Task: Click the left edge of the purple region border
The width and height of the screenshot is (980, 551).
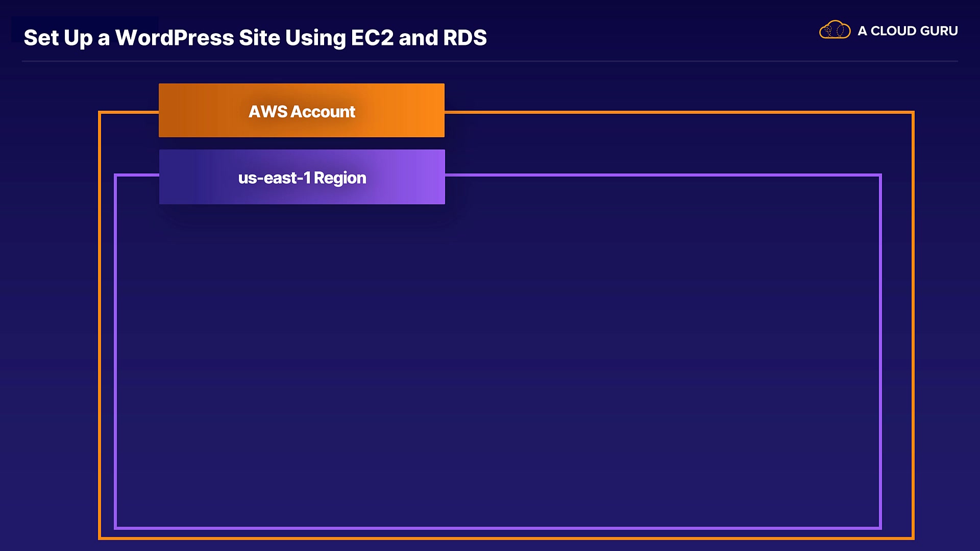Action: tap(116, 352)
